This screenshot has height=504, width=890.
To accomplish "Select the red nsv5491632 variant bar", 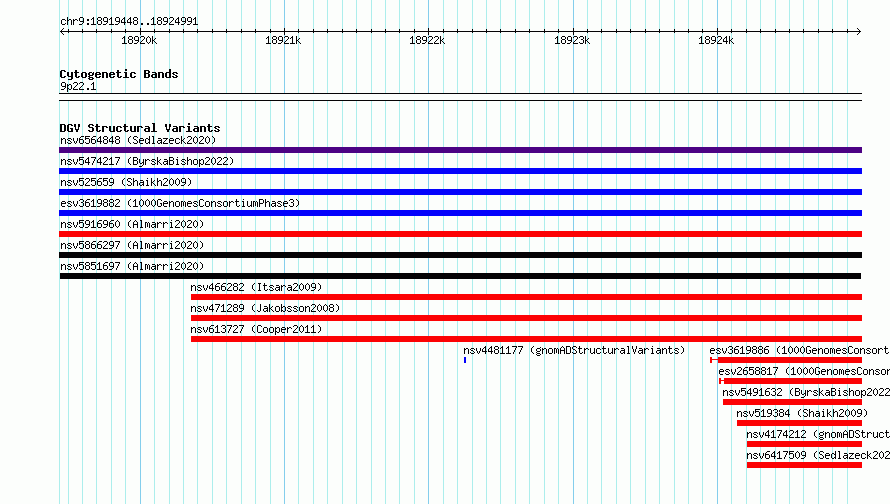I will point(792,402).
